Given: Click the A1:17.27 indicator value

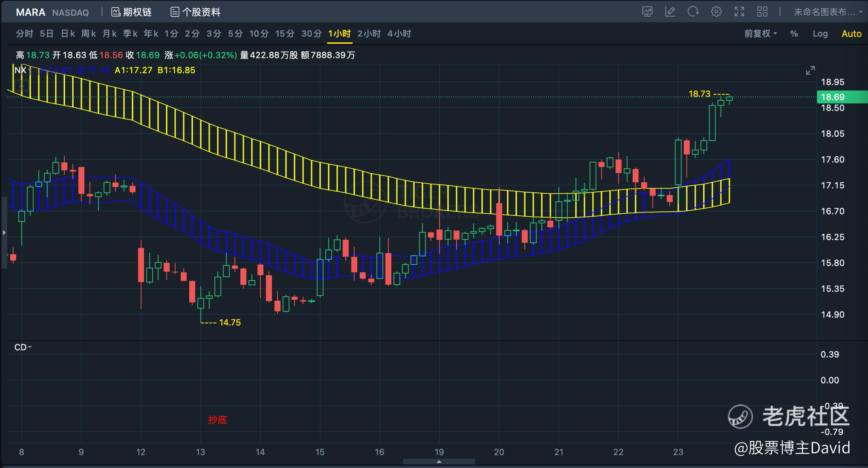Looking at the screenshot, I should pyautogui.click(x=134, y=70).
